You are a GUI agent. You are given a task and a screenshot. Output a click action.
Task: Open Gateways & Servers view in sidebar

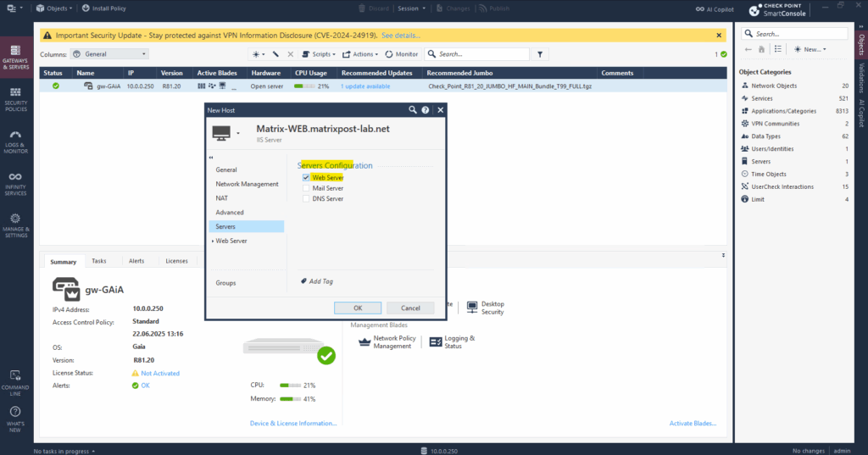click(x=15, y=57)
